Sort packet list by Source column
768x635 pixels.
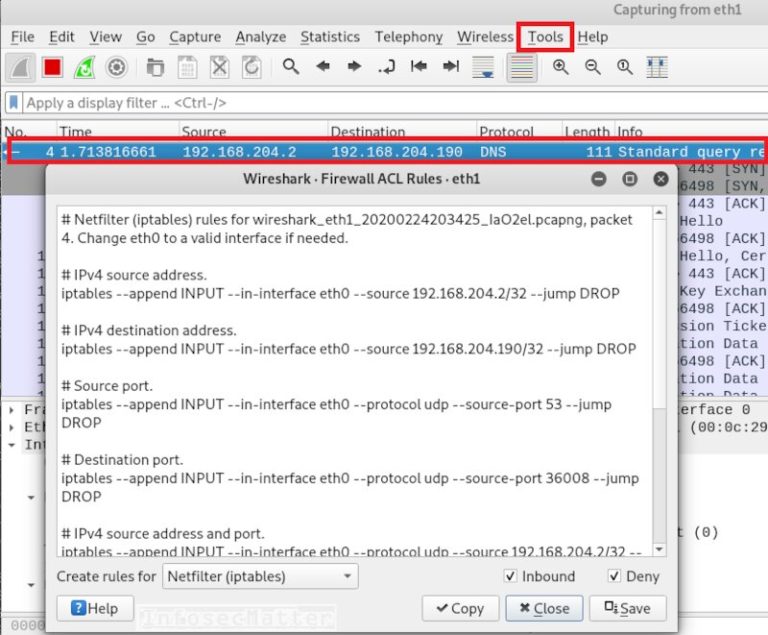[253, 131]
